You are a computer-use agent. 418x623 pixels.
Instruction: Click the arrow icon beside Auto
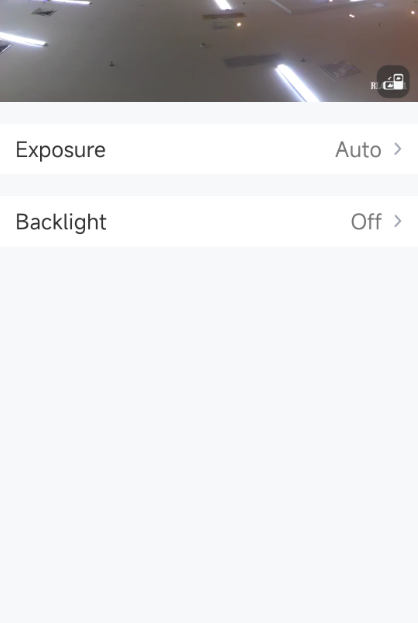(x=398, y=149)
